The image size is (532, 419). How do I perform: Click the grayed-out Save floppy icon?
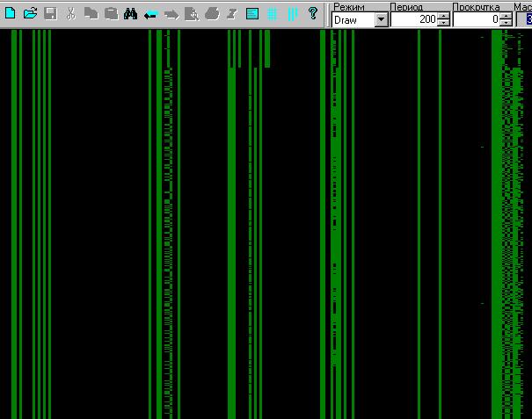(x=50, y=13)
